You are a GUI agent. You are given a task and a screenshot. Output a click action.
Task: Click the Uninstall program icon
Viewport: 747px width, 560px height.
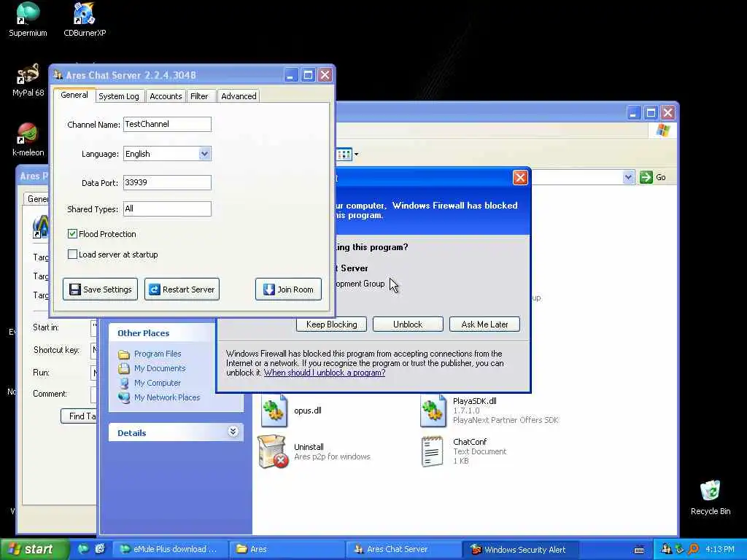(x=273, y=451)
